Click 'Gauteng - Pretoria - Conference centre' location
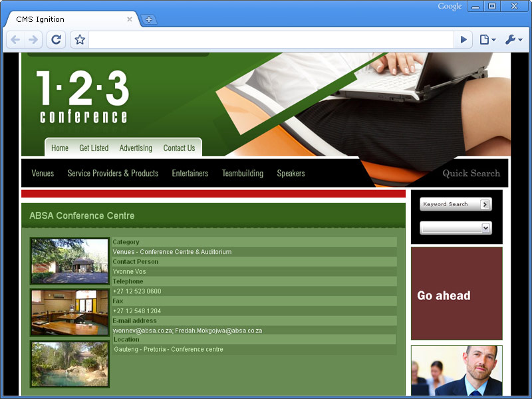The height and width of the screenshot is (399, 532). (169, 349)
